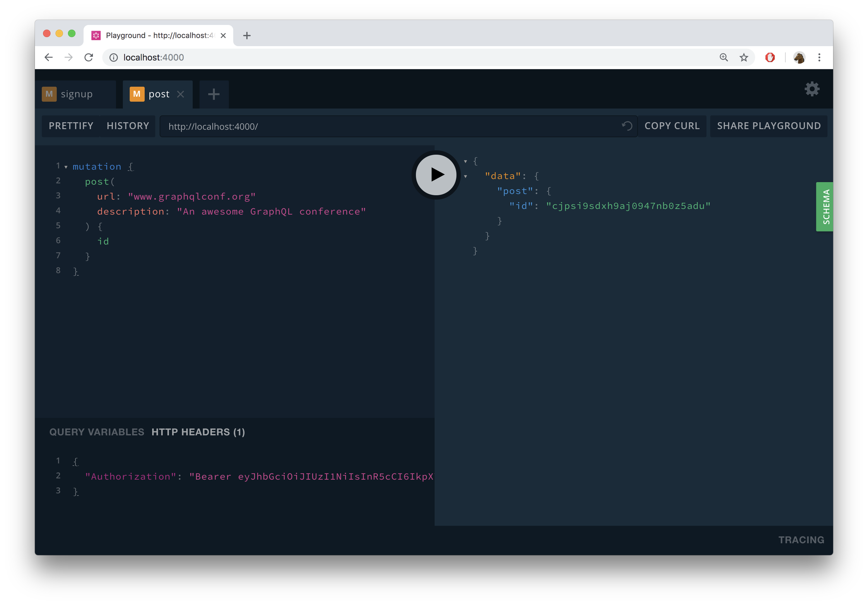Image resolution: width=868 pixels, height=605 pixels.
Task: Click Share Playground button
Action: coord(769,126)
